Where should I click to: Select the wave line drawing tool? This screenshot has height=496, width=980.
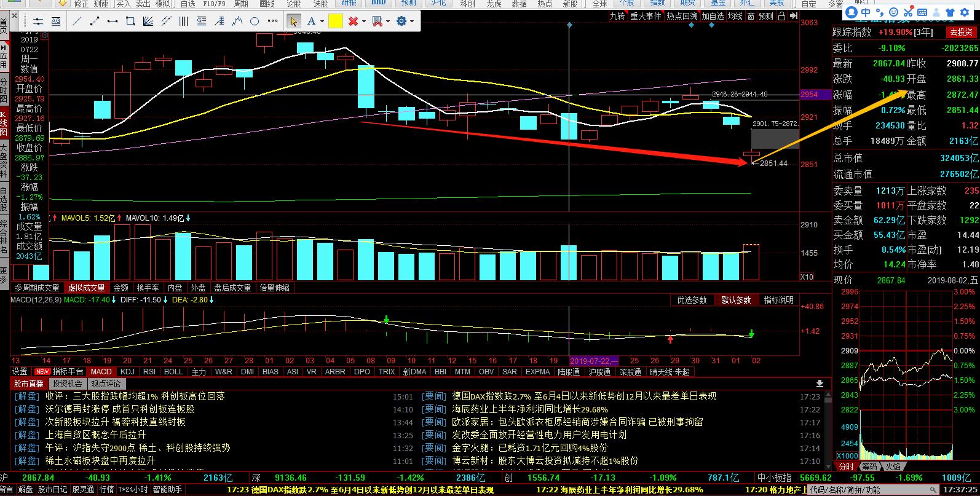coord(237,21)
